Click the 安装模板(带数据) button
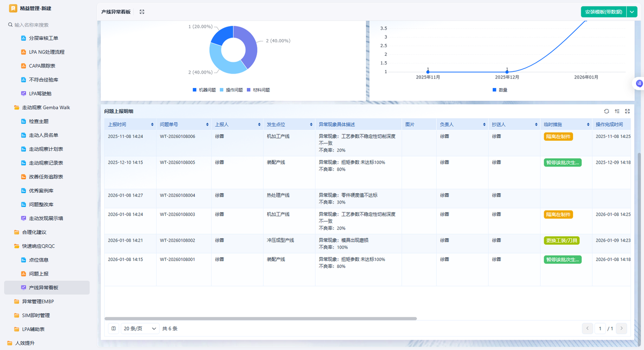Screen dimensions: 644x350 (x=603, y=12)
